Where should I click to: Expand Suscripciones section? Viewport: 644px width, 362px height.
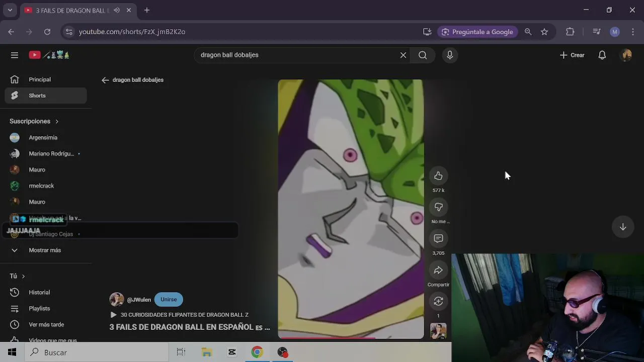34,121
